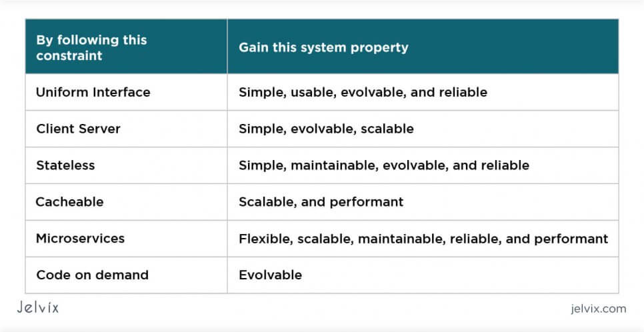This screenshot has height=332, width=644.
Task: Select the 'By following this constraint' header
Action: pyautogui.click(x=126, y=47)
